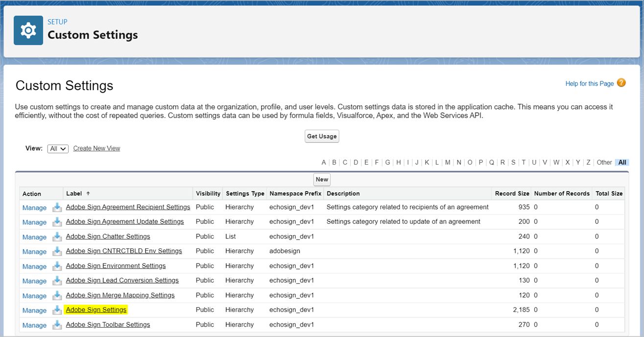644x337 pixels.
Task: Manage Adobe Sign Agreement Update Settings
Action: (x=34, y=222)
